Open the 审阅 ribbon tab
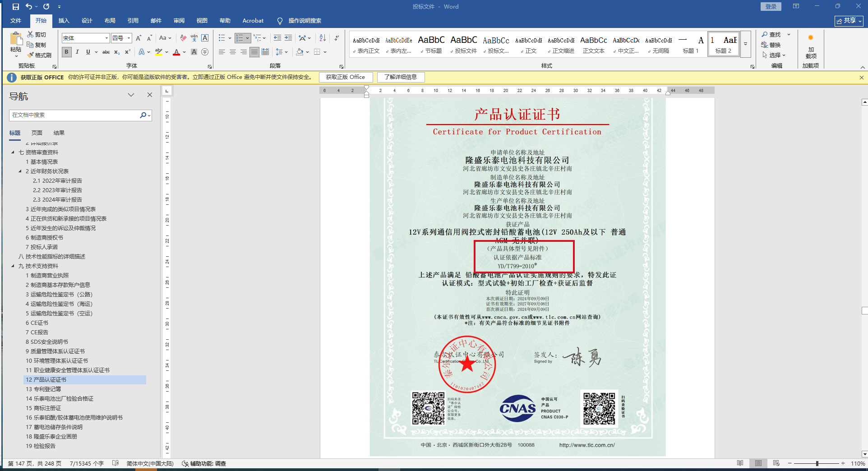This screenshot has width=868, height=471. (x=179, y=21)
